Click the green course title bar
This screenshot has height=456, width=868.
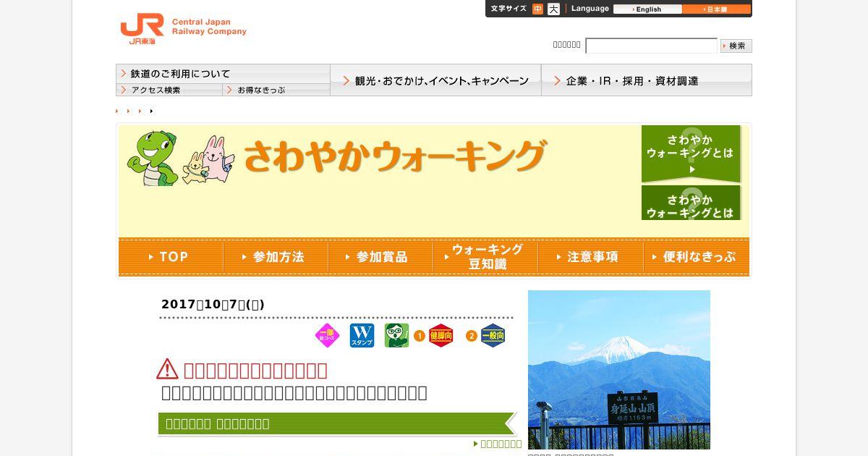(x=336, y=423)
